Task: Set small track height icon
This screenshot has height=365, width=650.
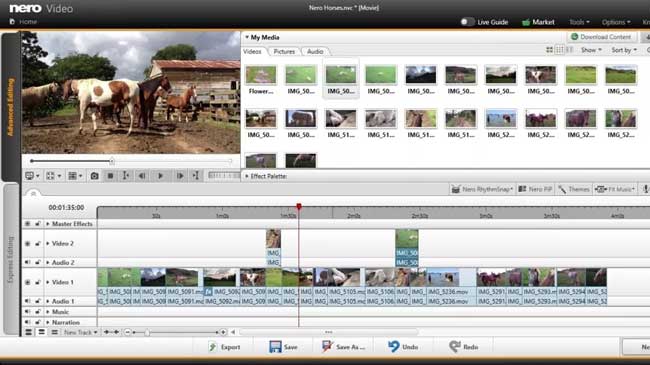Action: pyautogui.click(x=54, y=332)
